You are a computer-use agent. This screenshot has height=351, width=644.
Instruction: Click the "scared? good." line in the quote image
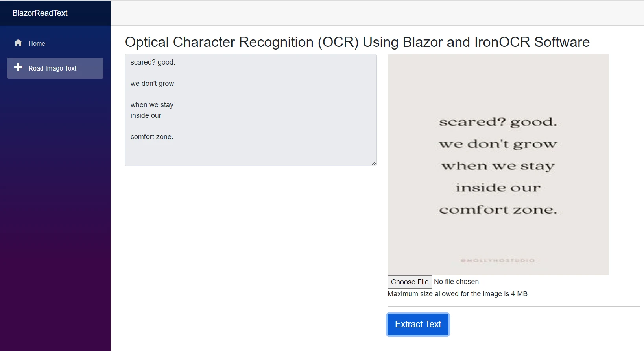click(498, 122)
